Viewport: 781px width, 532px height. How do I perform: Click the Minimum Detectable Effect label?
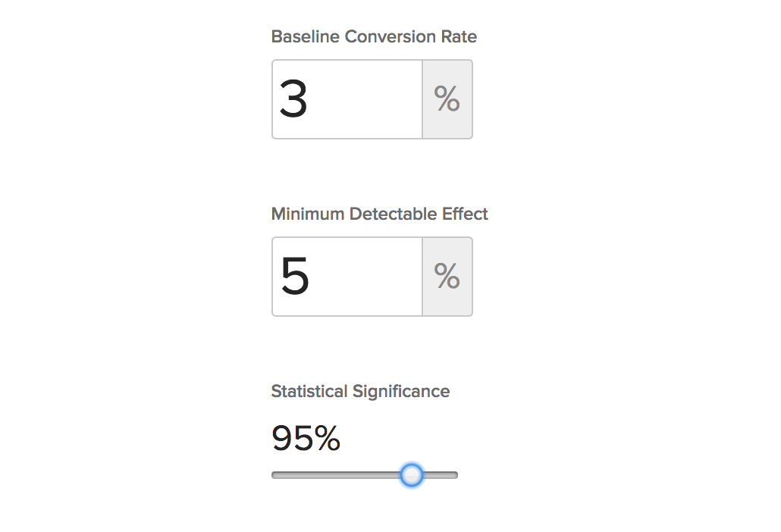pyautogui.click(x=379, y=214)
